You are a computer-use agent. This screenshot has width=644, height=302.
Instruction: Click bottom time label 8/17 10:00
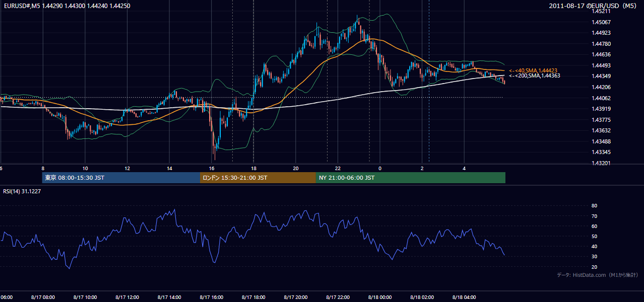(x=85, y=297)
